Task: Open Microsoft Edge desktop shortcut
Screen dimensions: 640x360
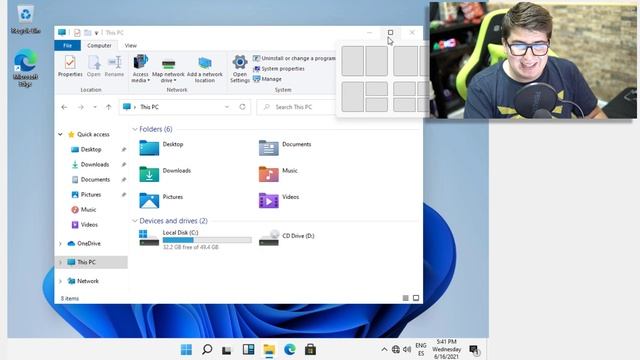Action: 25,67
